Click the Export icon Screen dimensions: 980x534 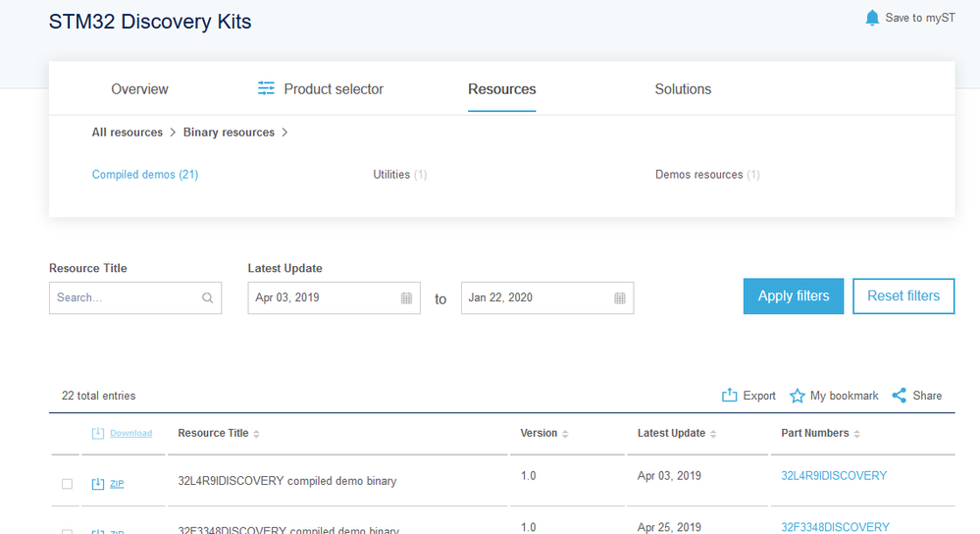pos(729,396)
